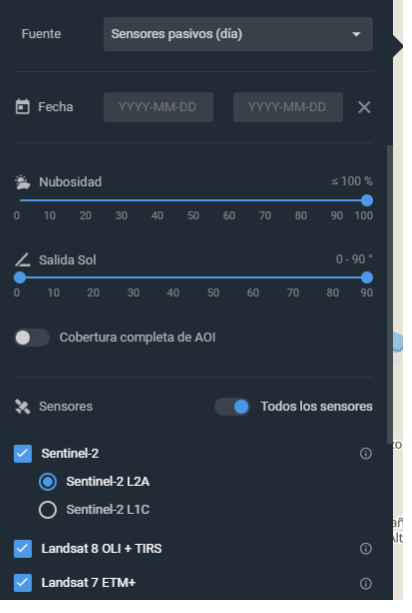Select the Sentinel-2 L2A radio option

pos(48,482)
